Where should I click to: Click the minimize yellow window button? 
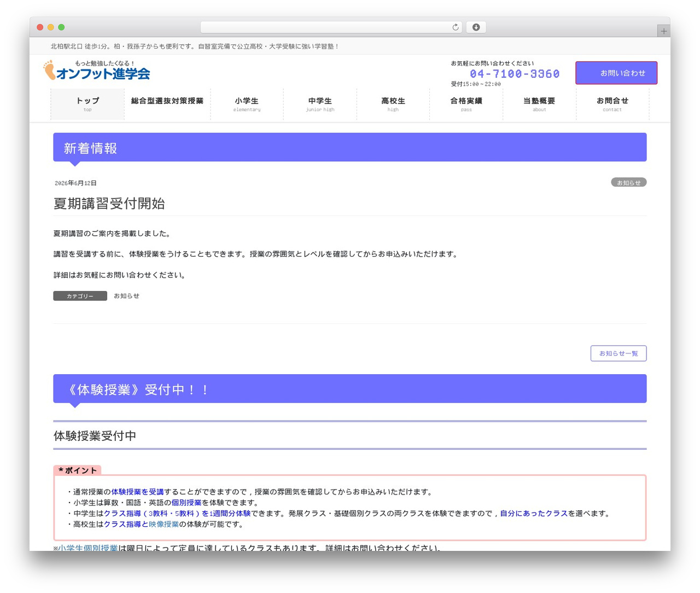pos(50,27)
